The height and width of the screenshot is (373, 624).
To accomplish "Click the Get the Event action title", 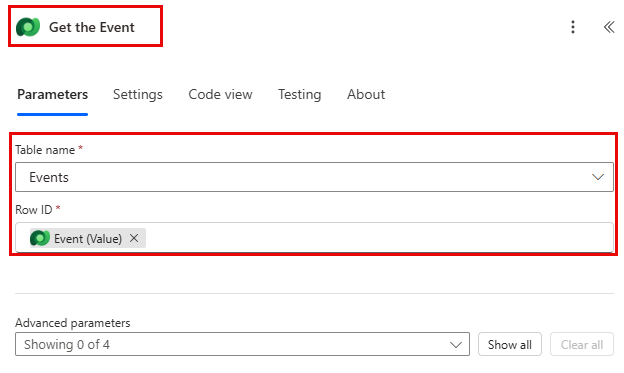I will (92, 27).
